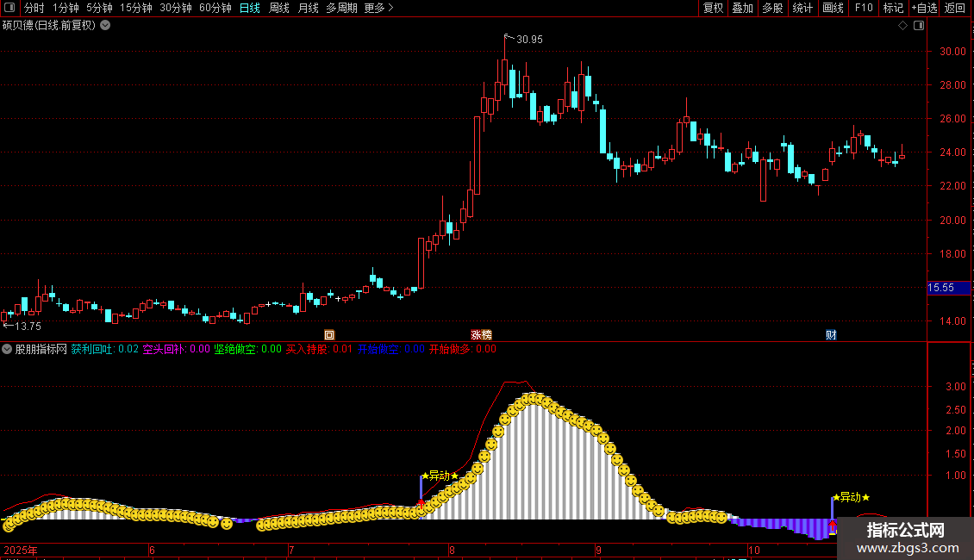Click month 10 on the time axis
Viewport: 974px width, 560px height.
pyautogui.click(x=753, y=551)
